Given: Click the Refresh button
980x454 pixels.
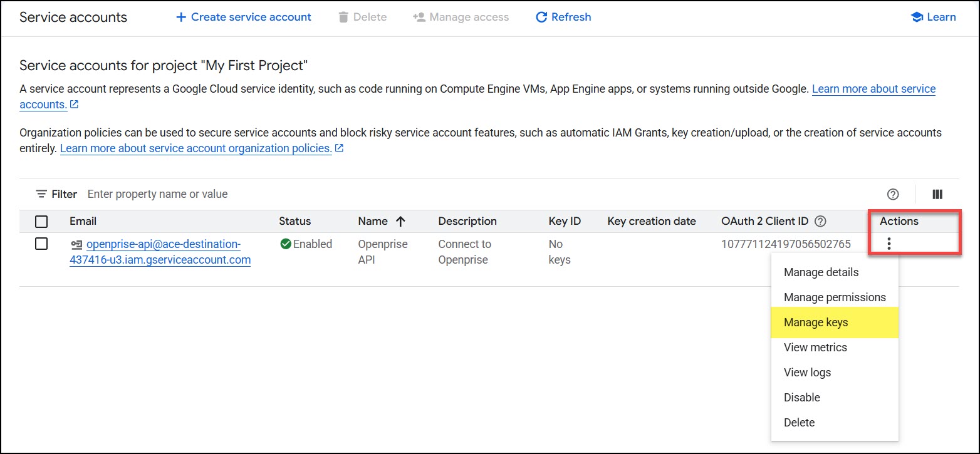Looking at the screenshot, I should point(563,17).
